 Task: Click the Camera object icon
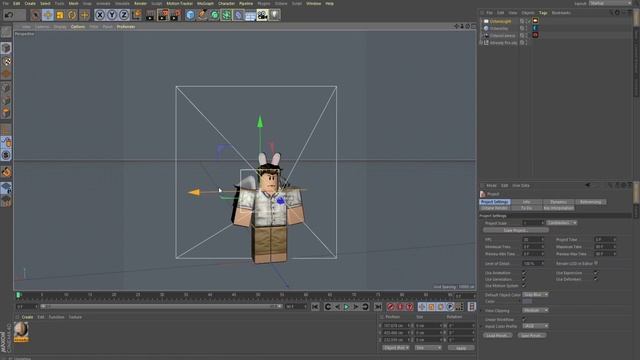(x=262, y=15)
